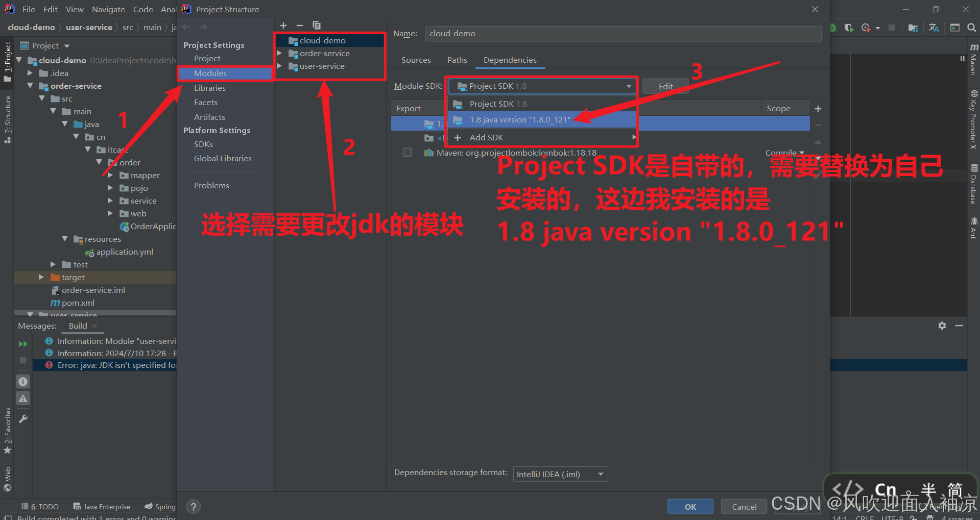Open Key Promoter X tool window

974,120
